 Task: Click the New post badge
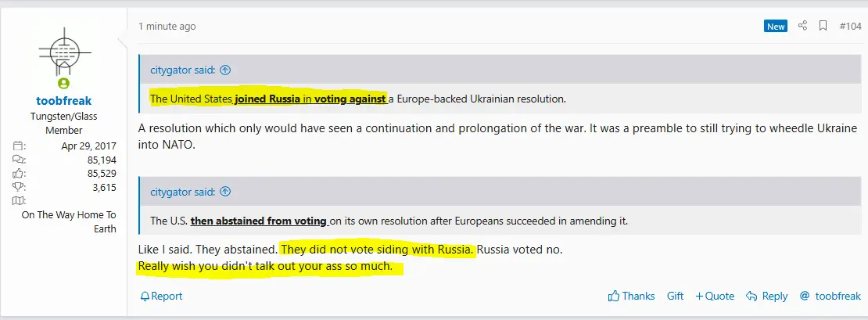pyautogui.click(x=776, y=26)
